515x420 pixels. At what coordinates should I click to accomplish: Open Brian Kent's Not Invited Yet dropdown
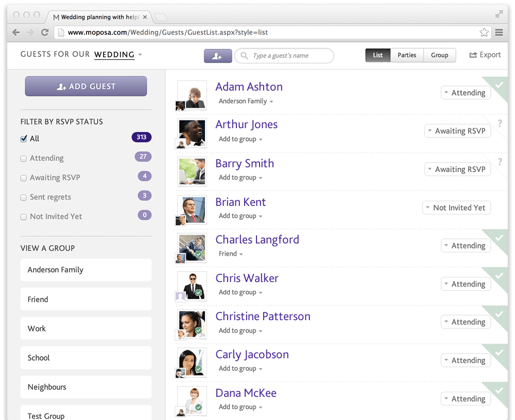(456, 208)
